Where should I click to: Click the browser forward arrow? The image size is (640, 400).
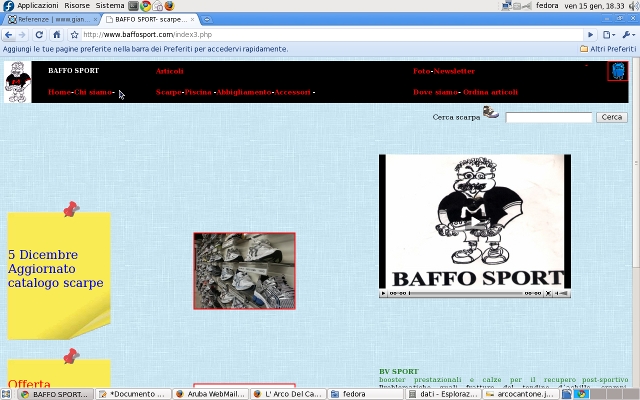pyautogui.click(x=22, y=35)
